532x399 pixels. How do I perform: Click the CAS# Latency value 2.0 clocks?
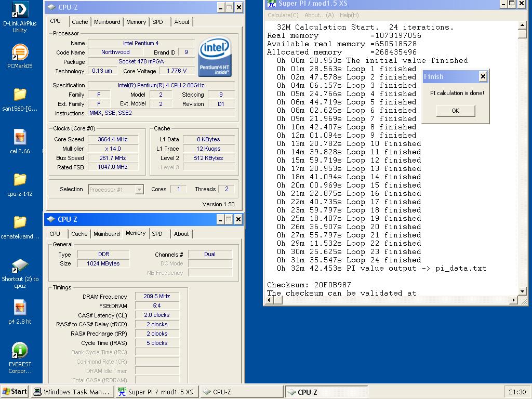tap(157, 315)
